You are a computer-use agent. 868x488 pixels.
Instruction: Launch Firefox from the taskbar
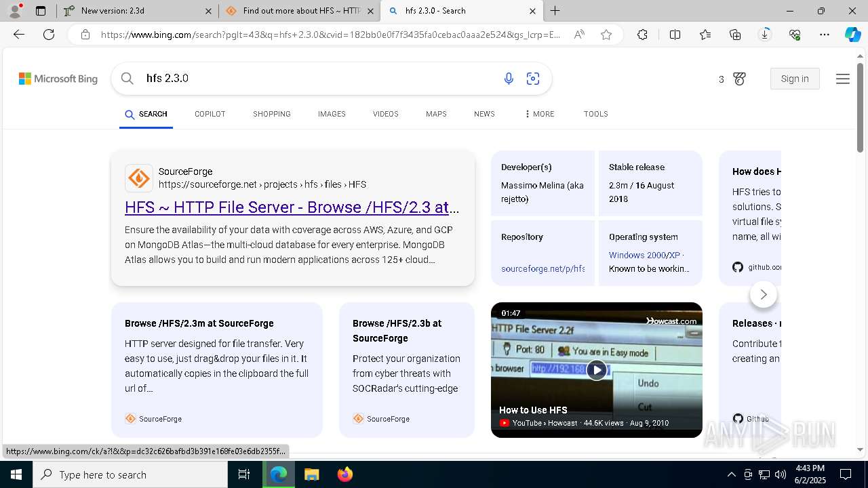(345, 474)
